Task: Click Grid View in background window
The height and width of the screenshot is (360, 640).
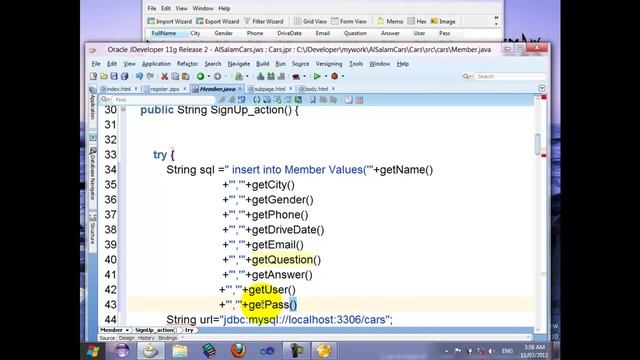Action: (311, 21)
